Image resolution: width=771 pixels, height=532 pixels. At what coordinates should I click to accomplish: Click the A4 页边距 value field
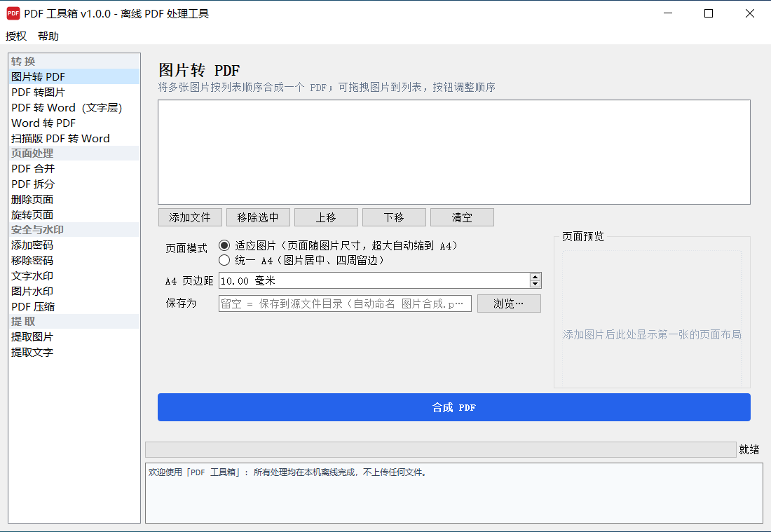pos(374,280)
